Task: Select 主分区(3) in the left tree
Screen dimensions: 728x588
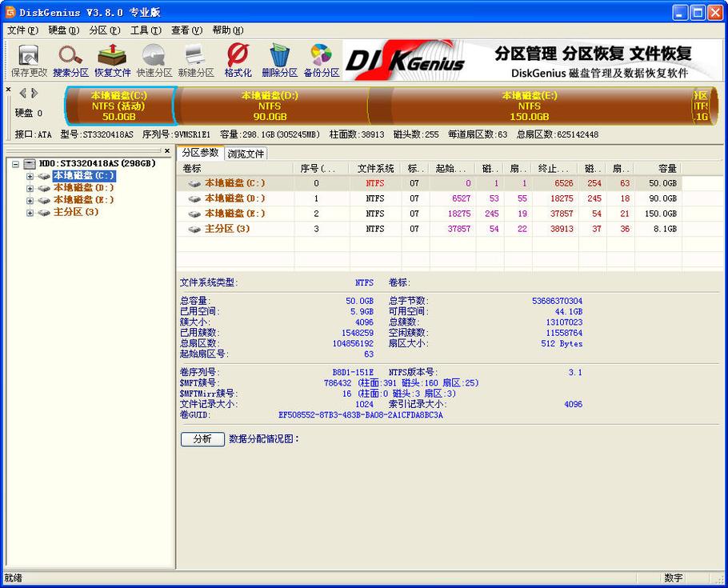Action: pos(76,212)
